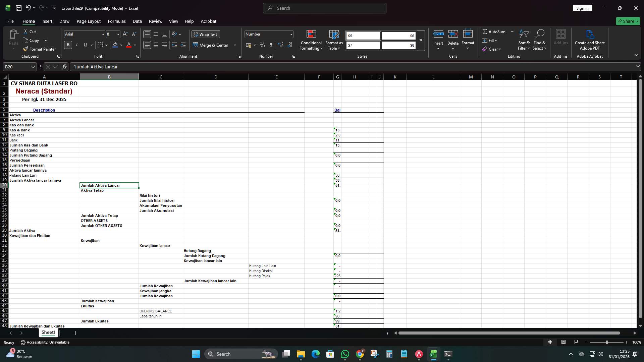
Task: Select the AutoSum function
Action: tap(496, 32)
